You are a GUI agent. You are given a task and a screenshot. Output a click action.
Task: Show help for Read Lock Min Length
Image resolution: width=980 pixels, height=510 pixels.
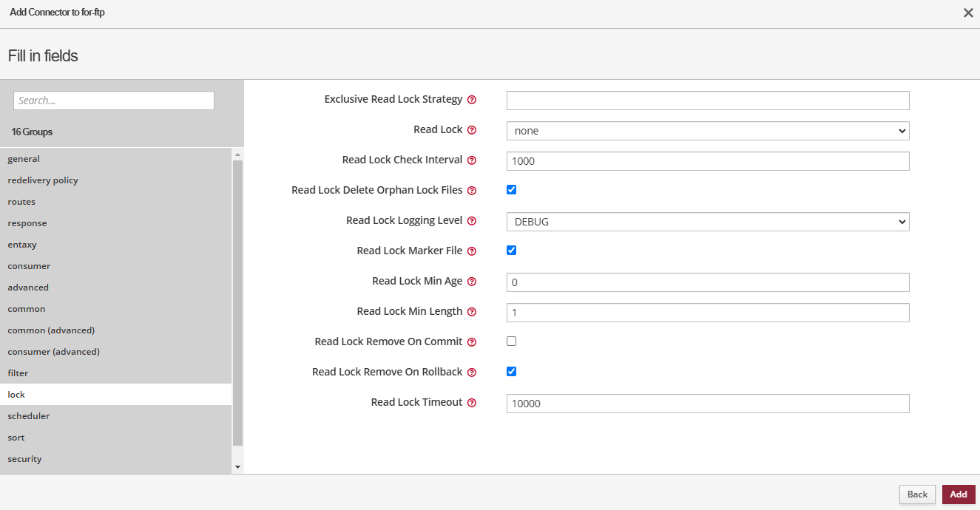472,312
